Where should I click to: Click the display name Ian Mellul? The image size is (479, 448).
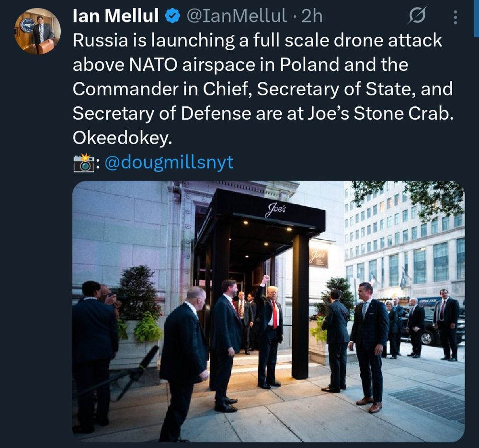click(116, 16)
